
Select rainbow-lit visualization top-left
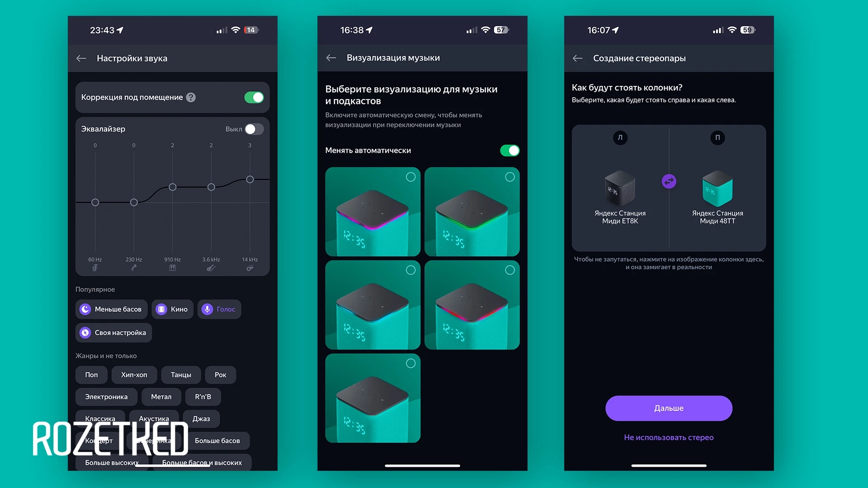coord(372,211)
